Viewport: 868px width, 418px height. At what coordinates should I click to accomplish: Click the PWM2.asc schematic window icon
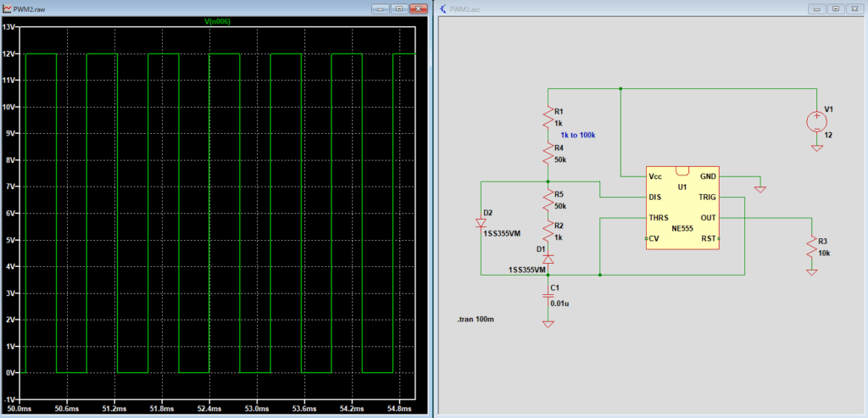[442, 8]
